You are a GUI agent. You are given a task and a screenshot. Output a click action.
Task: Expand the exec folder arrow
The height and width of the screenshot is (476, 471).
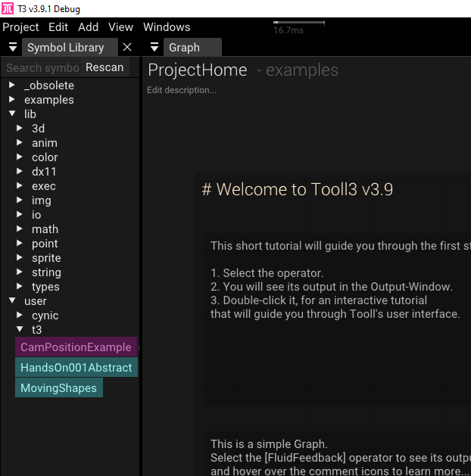click(x=20, y=185)
